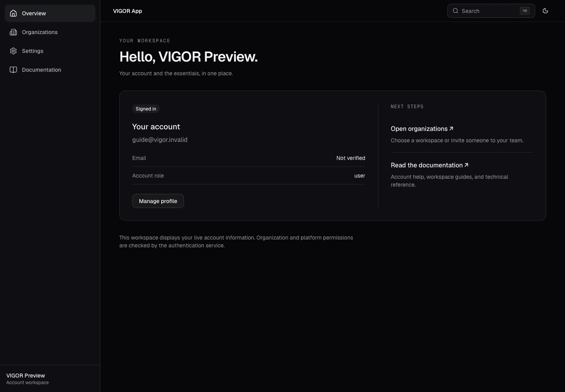Click the YOUR WORKSPACE label
Viewport: 565px width, 392px height.
[x=145, y=41]
